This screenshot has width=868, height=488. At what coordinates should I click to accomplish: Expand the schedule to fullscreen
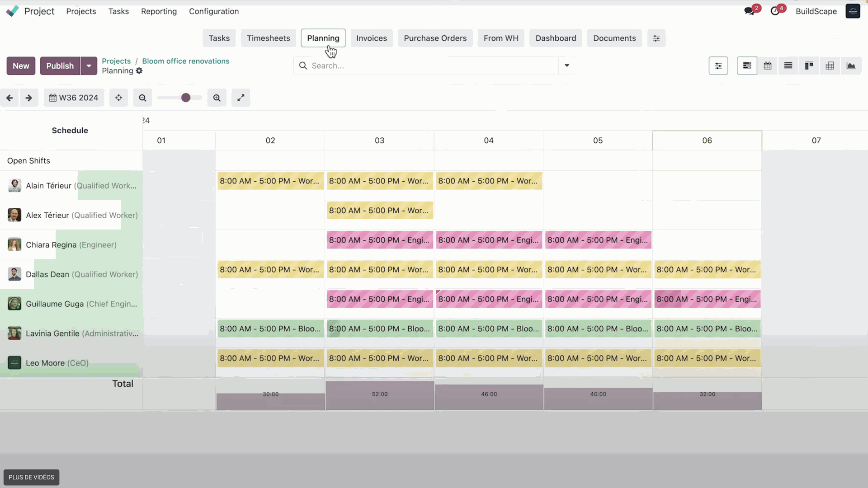click(241, 98)
